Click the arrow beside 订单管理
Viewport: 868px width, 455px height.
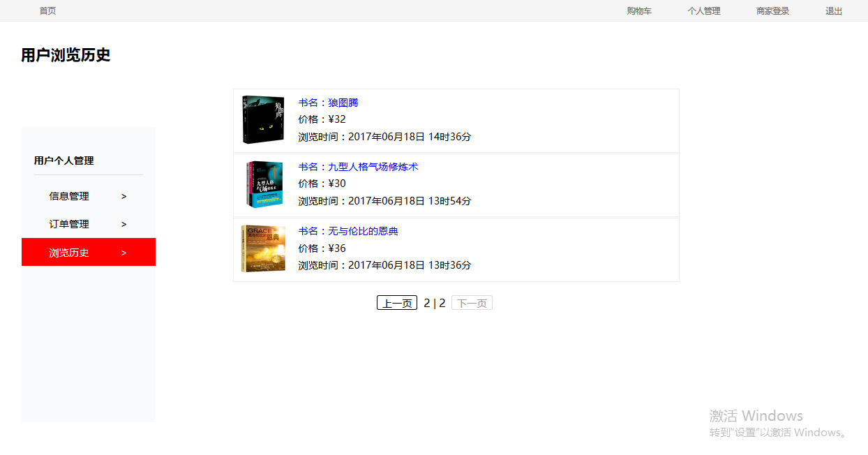click(x=124, y=224)
